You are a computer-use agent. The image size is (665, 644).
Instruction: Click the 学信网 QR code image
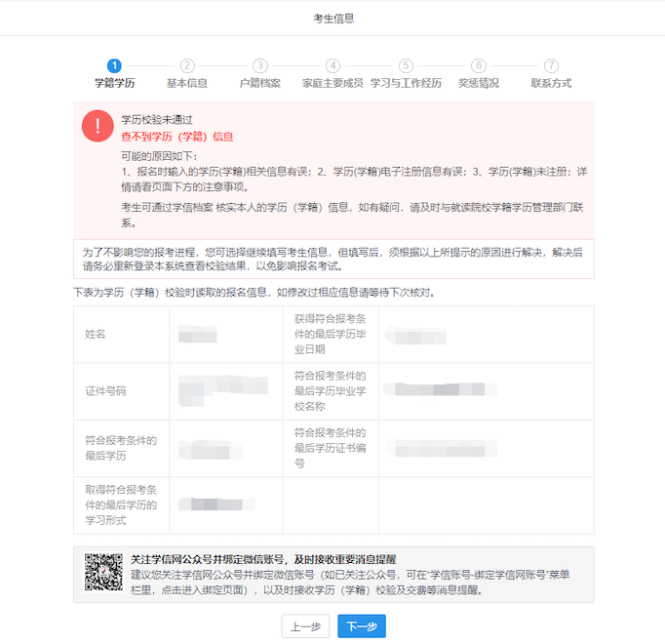click(x=103, y=573)
